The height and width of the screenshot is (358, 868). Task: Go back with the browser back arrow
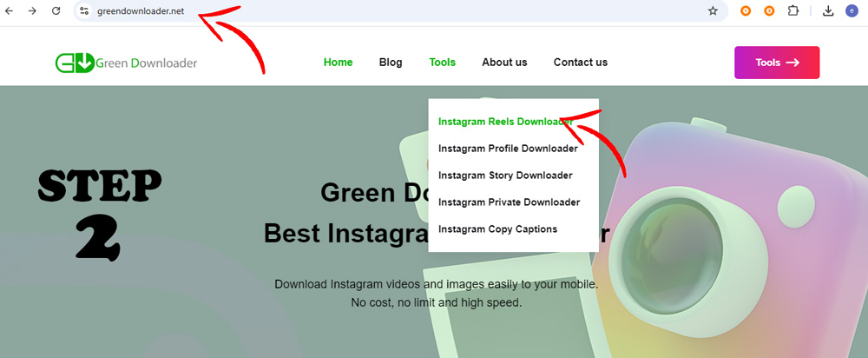pos(10,10)
